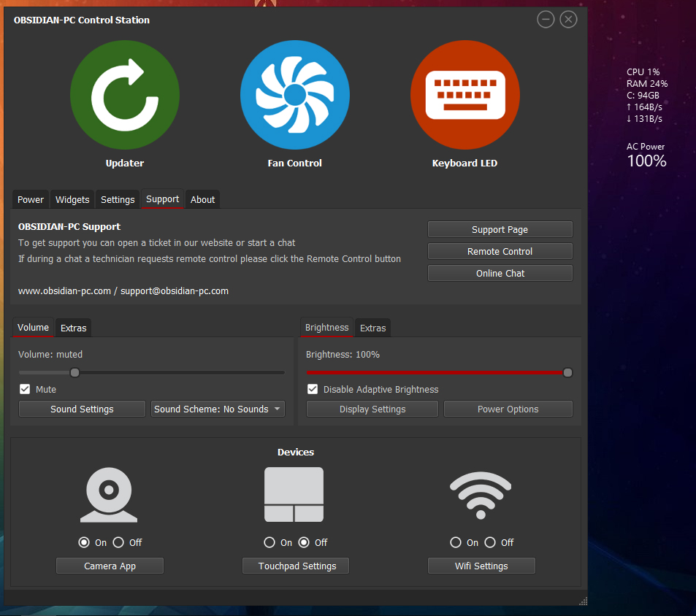Click the AC Power 100% widget
Viewport: 696px width, 616px height.
(646, 155)
